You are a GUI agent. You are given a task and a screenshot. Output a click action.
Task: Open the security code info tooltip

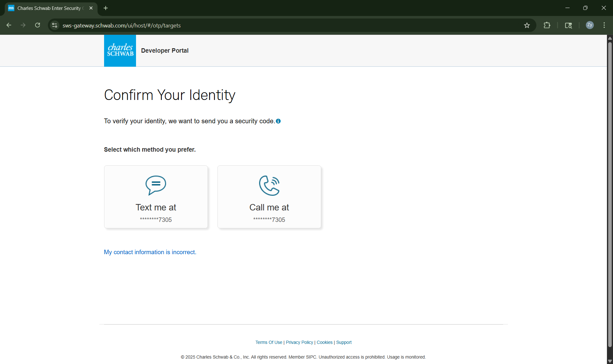[278, 121]
